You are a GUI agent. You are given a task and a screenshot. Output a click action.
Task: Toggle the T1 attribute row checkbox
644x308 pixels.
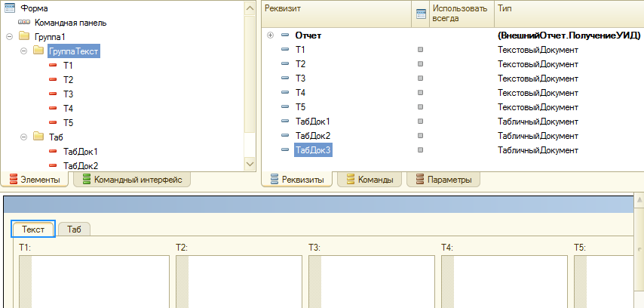point(420,50)
